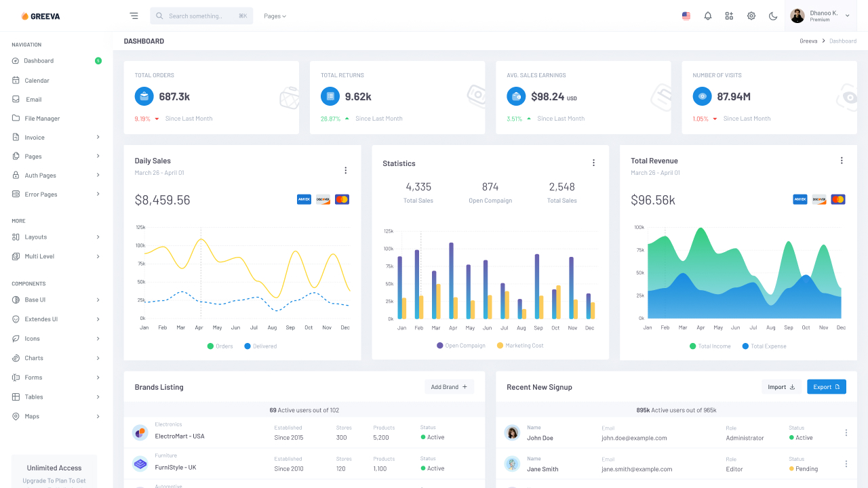
Task: Select Tables from the sidebar navigation
Action: (x=34, y=396)
